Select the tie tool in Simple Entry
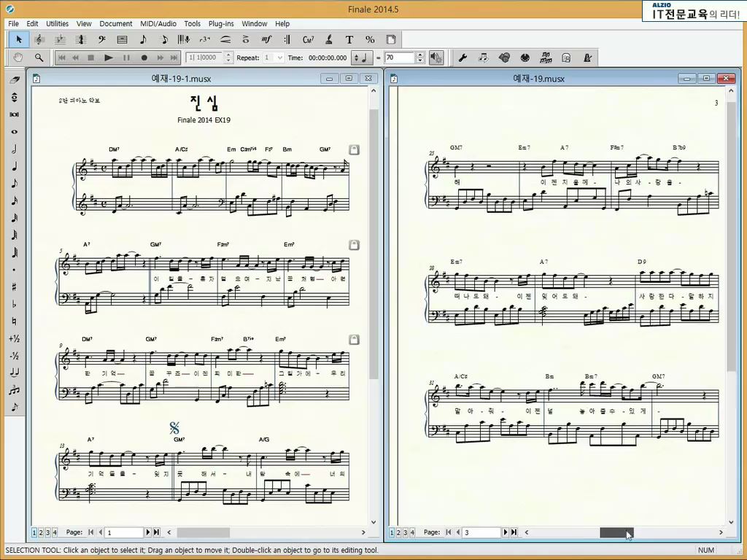 (x=15, y=373)
